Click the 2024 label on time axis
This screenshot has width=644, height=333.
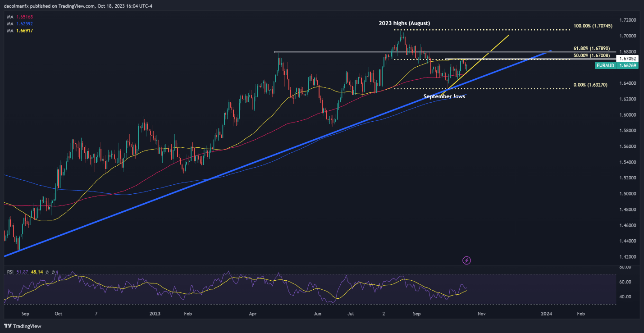point(547,313)
